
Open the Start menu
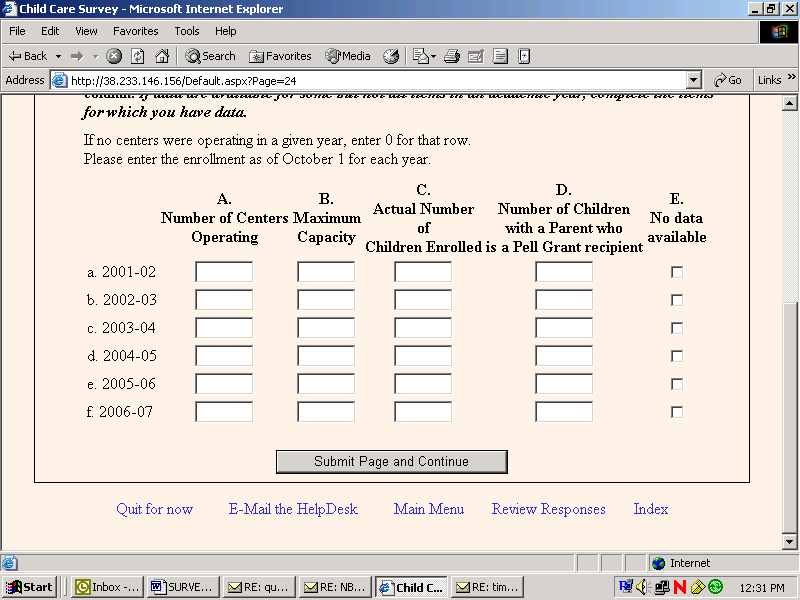coord(30,587)
